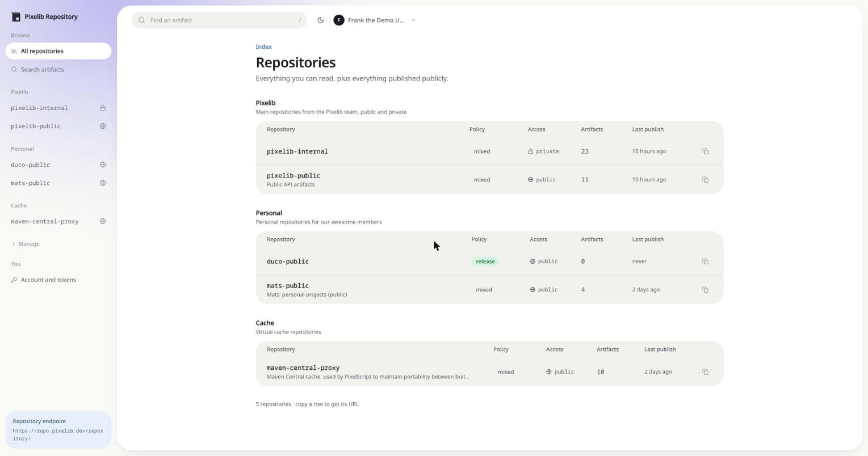
Task: Open pixelib-internal repository in table
Action: [297, 151]
